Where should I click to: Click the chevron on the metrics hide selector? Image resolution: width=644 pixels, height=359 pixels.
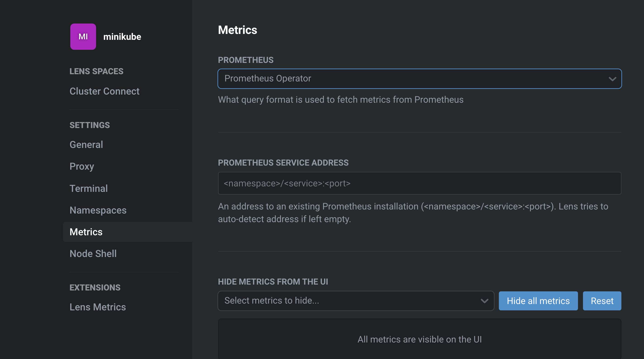[x=484, y=301]
